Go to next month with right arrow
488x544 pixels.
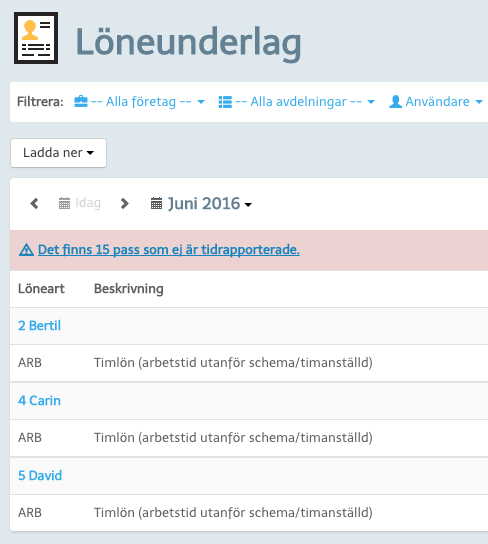pos(125,203)
